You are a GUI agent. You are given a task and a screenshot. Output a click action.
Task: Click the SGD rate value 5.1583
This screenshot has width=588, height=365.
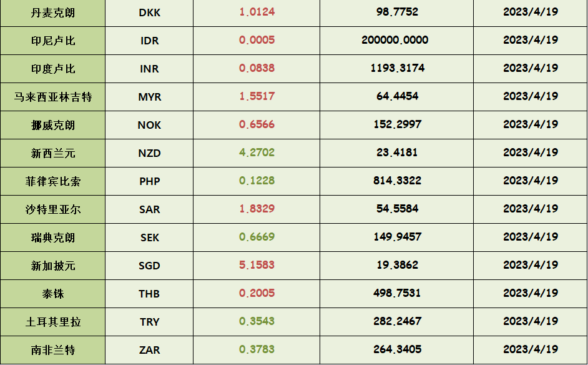[x=257, y=265]
